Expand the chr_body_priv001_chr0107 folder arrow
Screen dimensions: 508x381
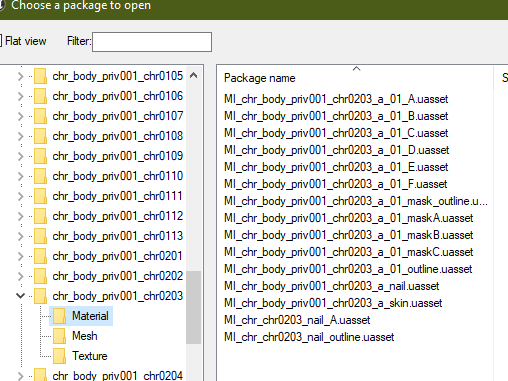coord(21,116)
